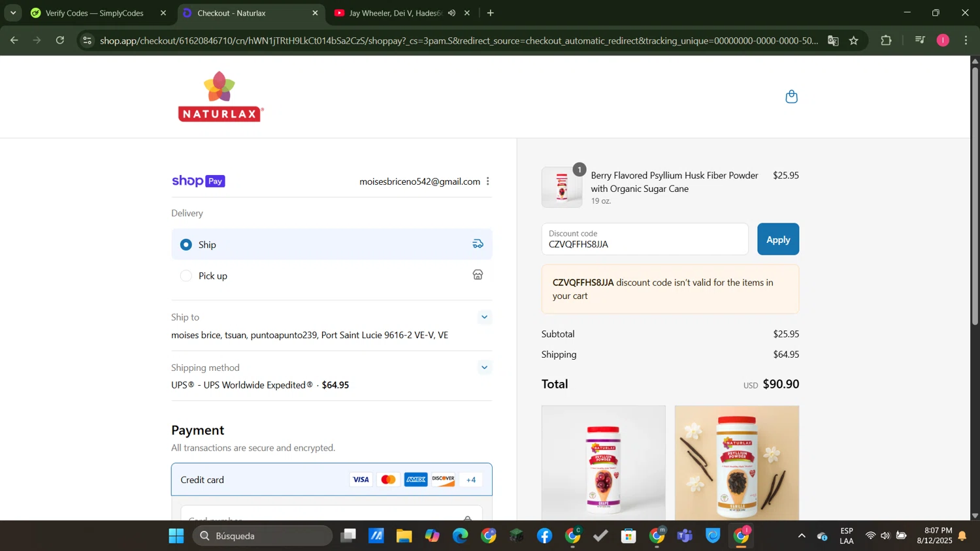The image size is (980, 551).
Task: Click the Total $90.90 amount
Action: click(x=781, y=384)
